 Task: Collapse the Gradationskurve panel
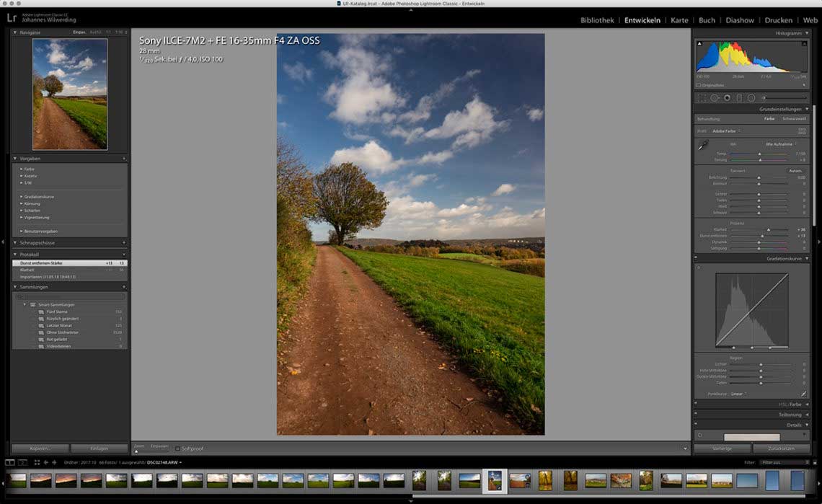[807, 259]
